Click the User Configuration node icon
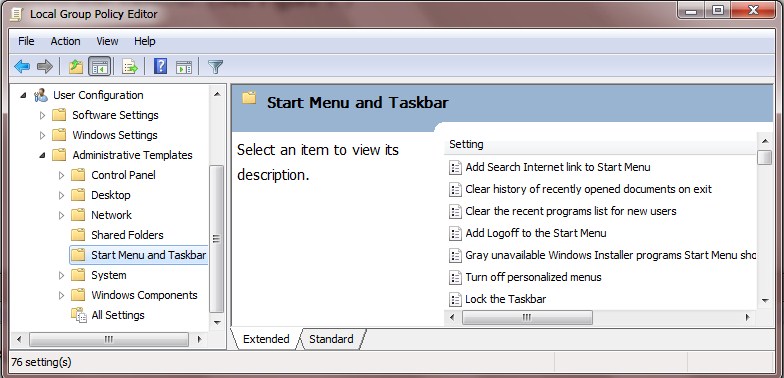The height and width of the screenshot is (378, 784). (x=40, y=95)
